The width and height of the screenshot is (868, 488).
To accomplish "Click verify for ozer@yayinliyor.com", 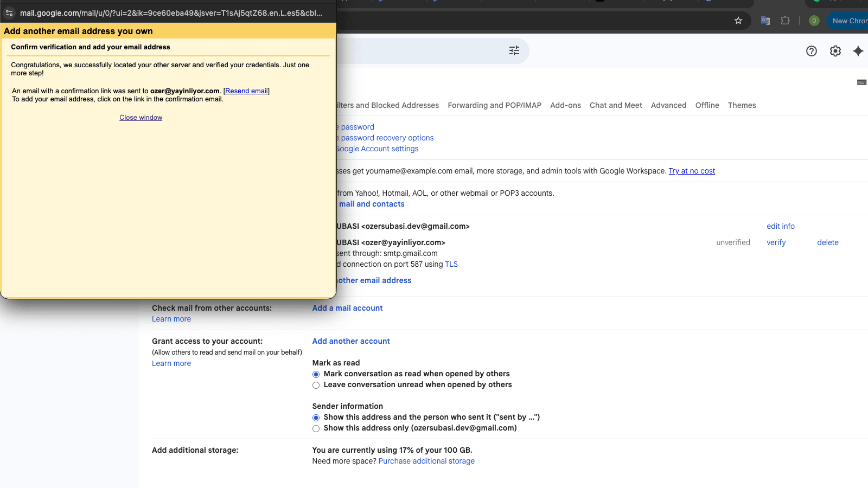I will [x=776, y=242].
